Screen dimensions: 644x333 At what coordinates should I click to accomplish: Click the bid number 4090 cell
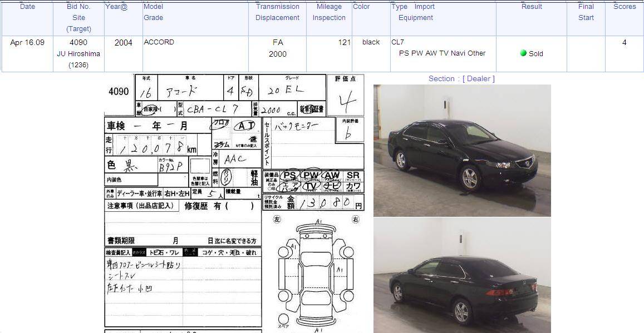[x=78, y=42]
